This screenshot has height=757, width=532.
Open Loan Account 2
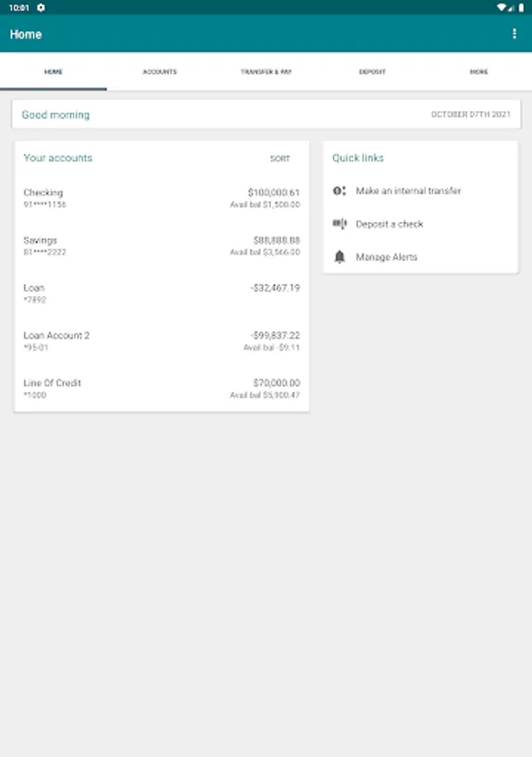point(161,341)
